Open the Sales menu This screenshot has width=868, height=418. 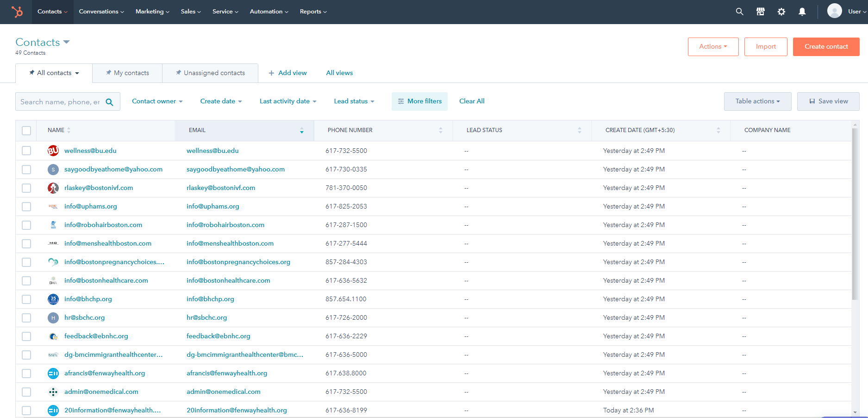pyautogui.click(x=191, y=12)
